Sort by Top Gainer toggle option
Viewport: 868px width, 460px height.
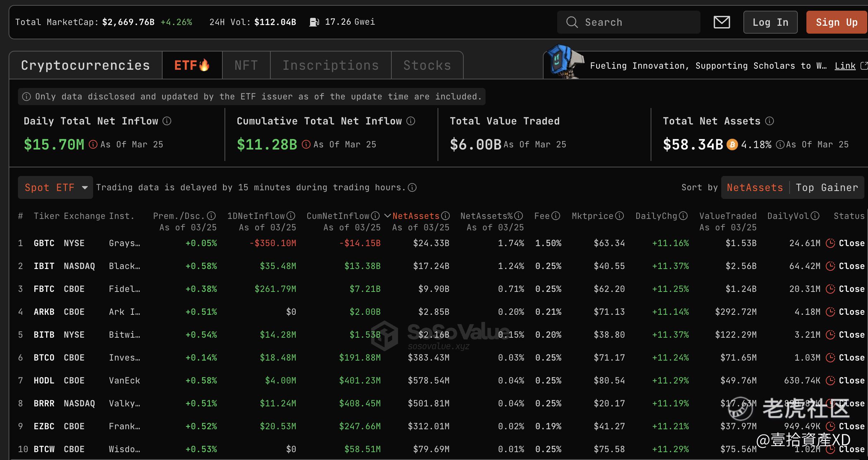[827, 187]
